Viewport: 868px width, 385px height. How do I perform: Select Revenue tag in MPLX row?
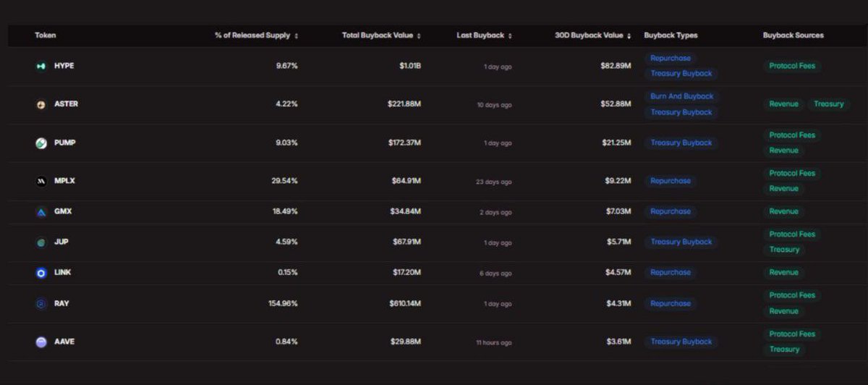[x=784, y=189]
